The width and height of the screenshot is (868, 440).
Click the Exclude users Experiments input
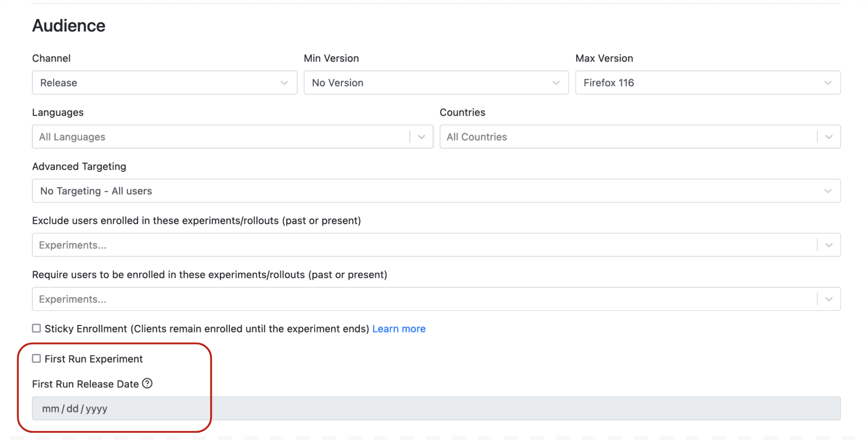425,245
